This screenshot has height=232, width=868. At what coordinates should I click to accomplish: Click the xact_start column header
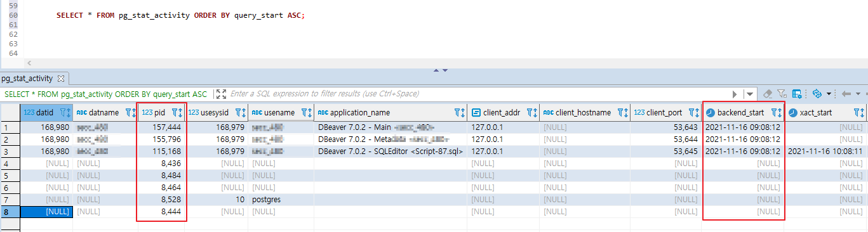click(x=826, y=112)
